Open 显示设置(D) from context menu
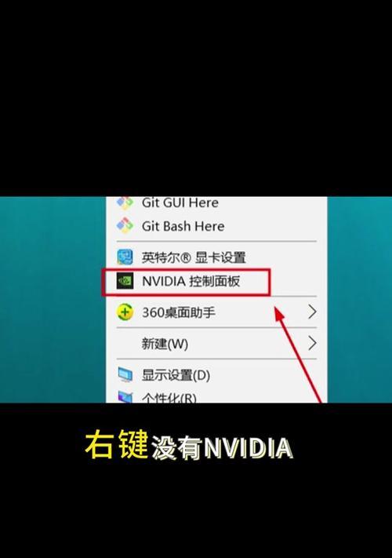 pyautogui.click(x=216, y=375)
